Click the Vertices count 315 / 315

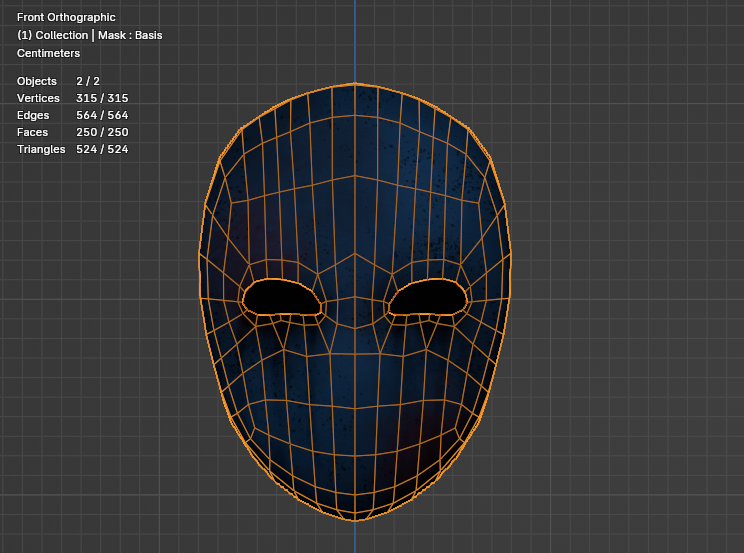(102, 98)
